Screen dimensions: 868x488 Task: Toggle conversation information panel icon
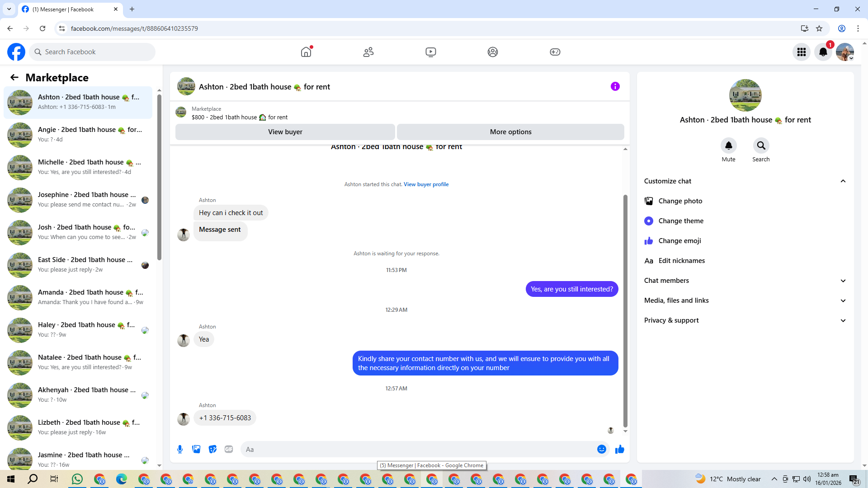pyautogui.click(x=615, y=86)
